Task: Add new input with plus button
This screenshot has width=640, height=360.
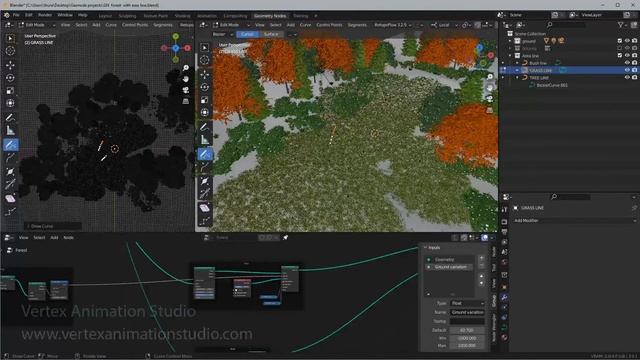Action: pos(481,258)
